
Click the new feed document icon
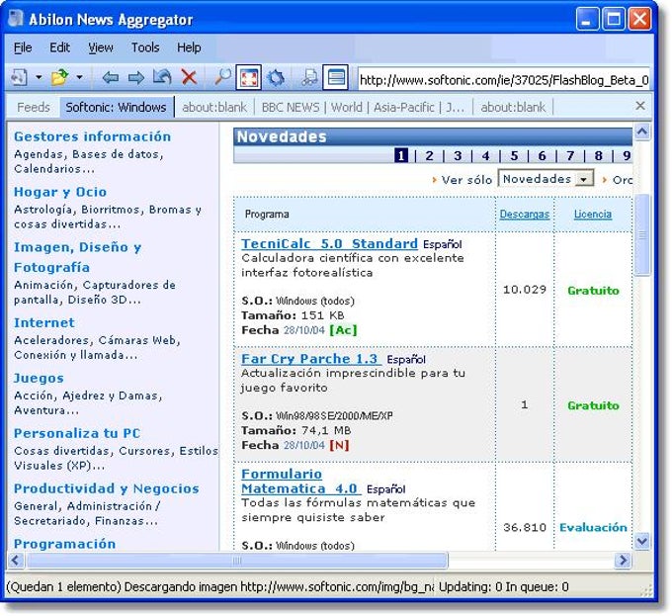coord(19,77)
